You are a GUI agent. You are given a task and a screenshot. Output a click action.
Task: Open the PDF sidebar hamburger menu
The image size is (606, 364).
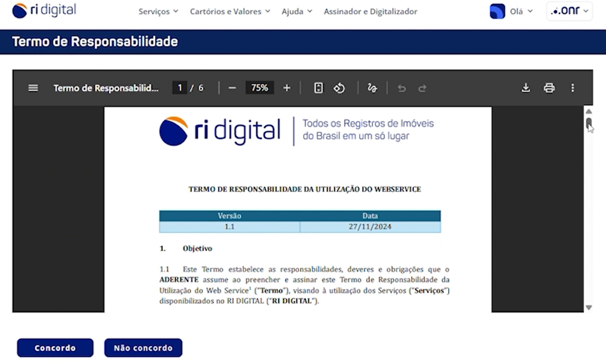click(x=33, y=88)
